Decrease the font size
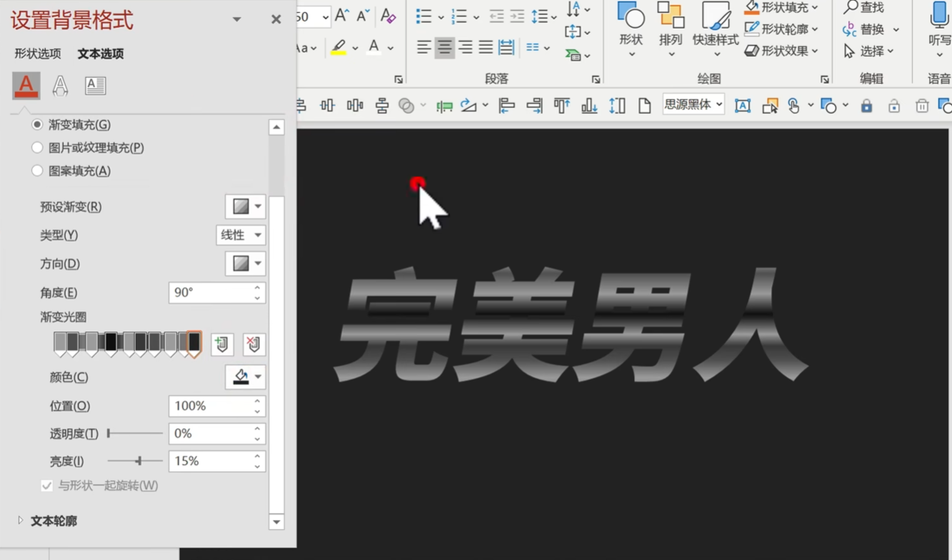 pyautogui.click(x=364, y=16)
